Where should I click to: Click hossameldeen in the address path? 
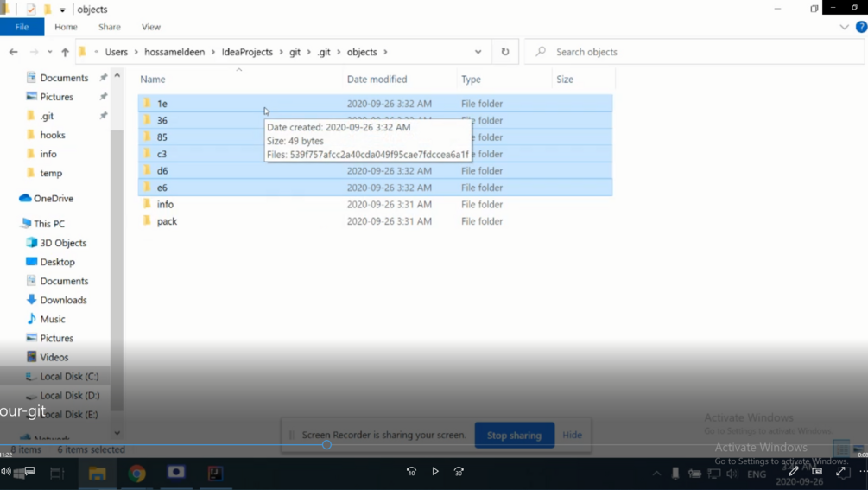[174, 52]
